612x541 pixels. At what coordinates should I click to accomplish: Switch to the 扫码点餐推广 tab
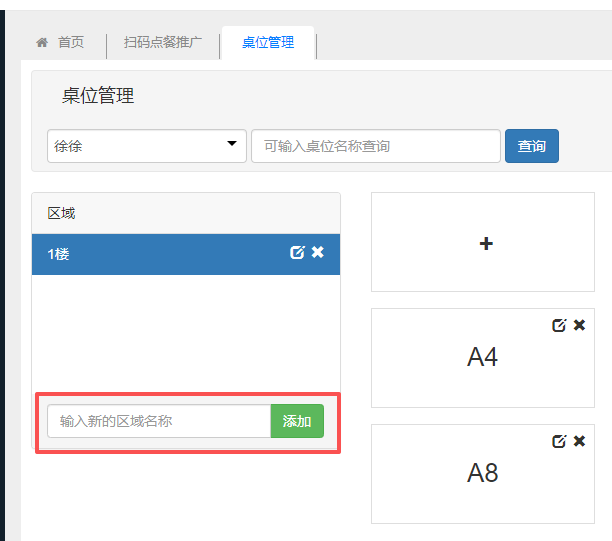pyautogui.click(x=163, y=43)
